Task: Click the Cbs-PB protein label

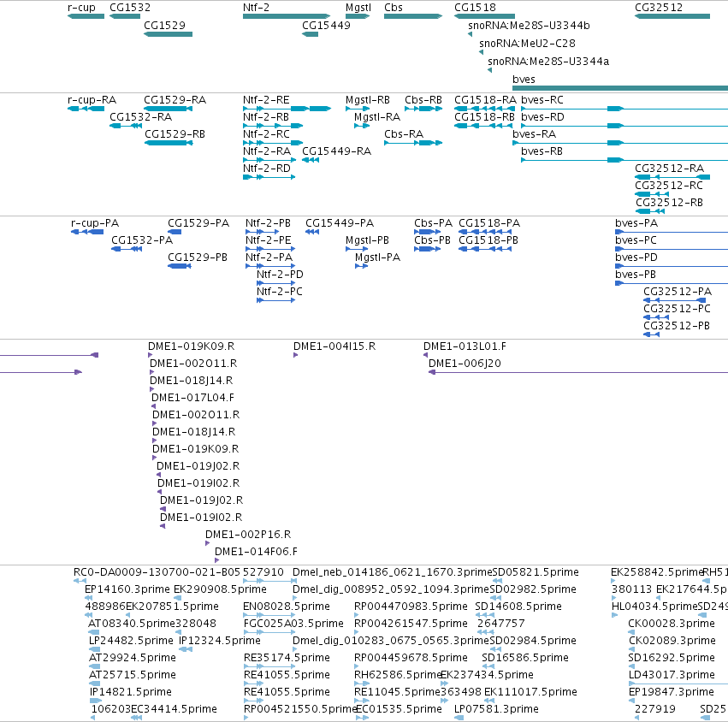Action: coord(432,240)
